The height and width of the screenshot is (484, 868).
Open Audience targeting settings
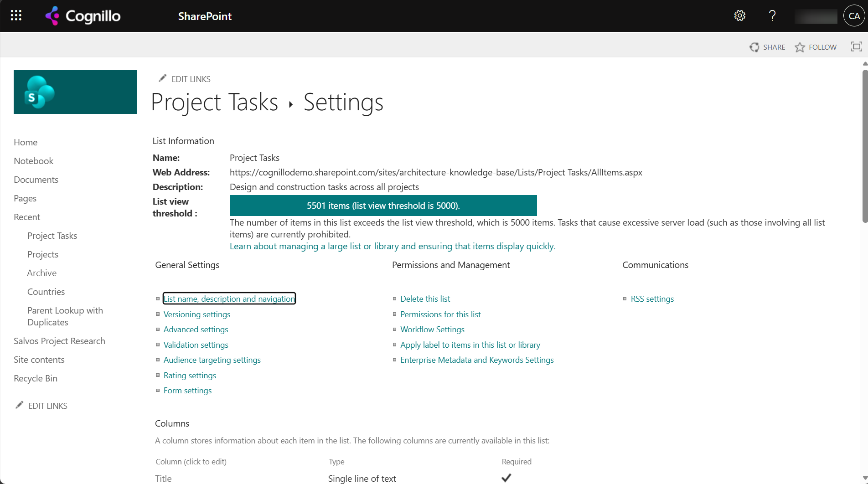(x=212, y=360)
